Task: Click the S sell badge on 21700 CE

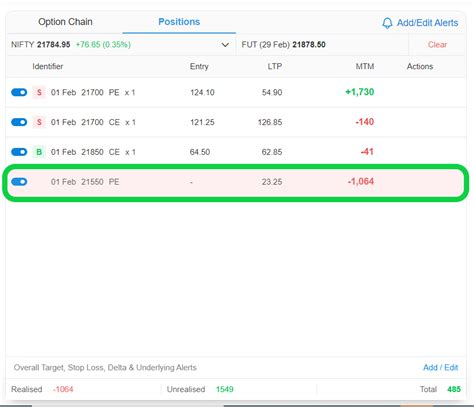Action: (x=39, y=122)
